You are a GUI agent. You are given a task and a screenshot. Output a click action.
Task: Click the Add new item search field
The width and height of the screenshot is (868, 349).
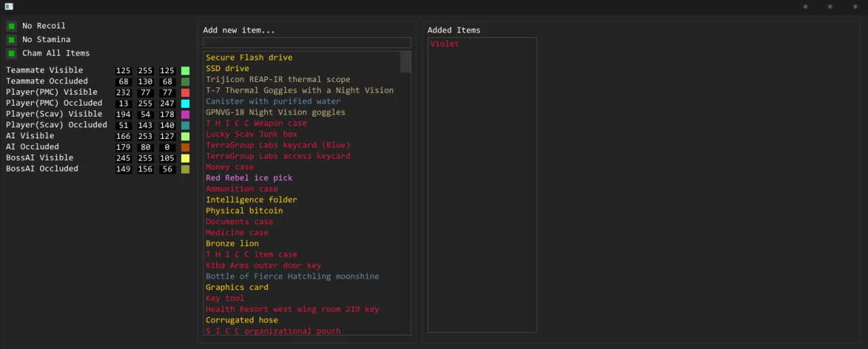tap(307, 43)
